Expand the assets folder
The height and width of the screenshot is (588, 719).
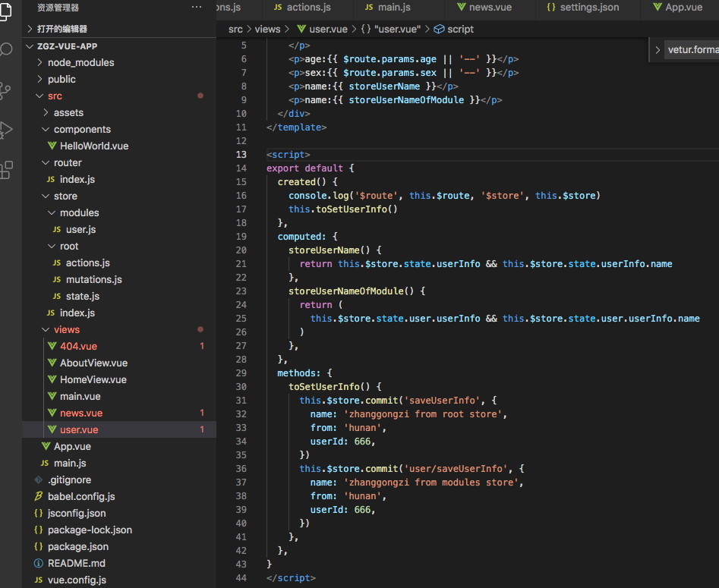pyautogui.click(x=68, y=112)
